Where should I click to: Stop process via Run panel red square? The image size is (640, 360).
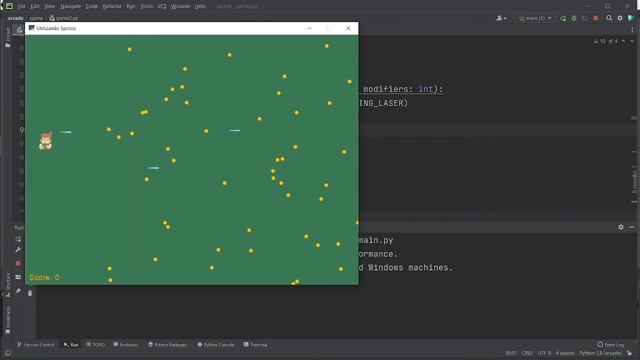(x=18, y=264)
